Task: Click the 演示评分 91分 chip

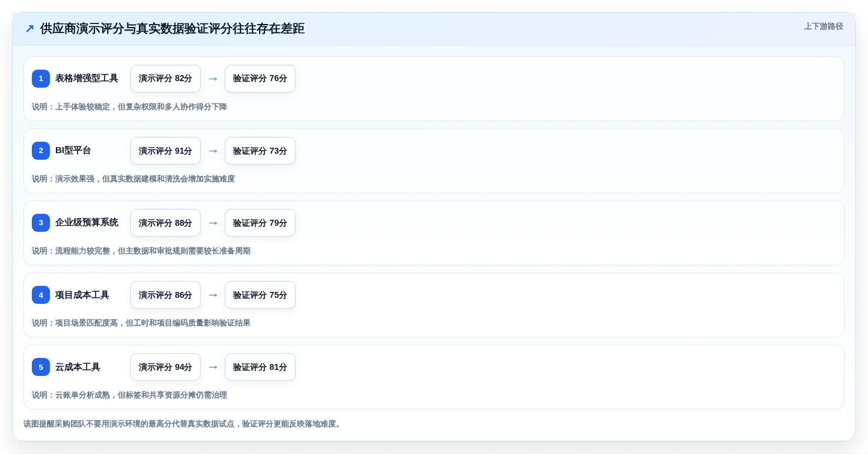Action: [x=165, y=151]
